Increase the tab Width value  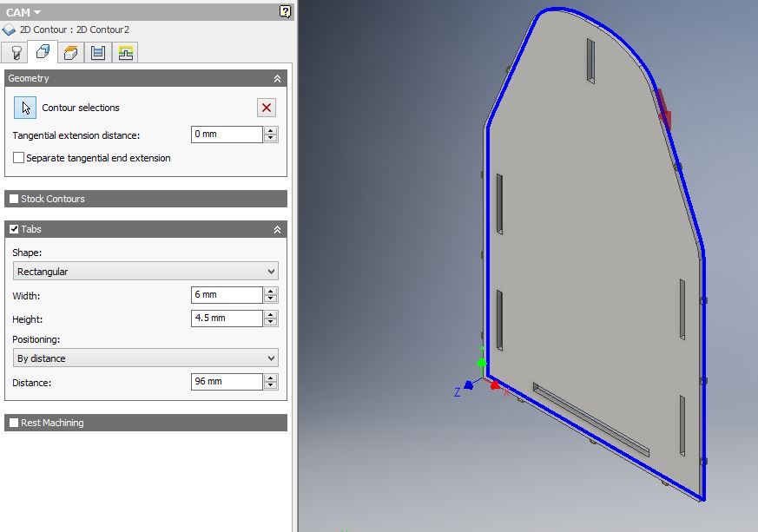pos(271,291)
